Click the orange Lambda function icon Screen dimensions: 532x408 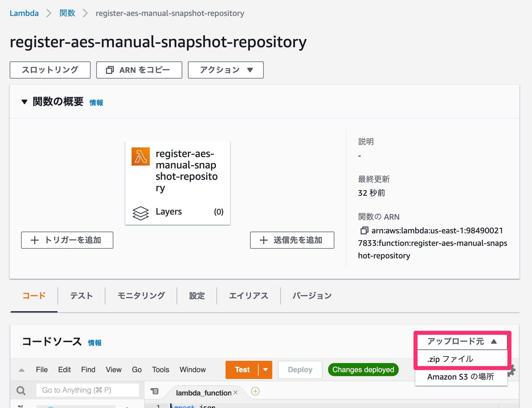click(x=141, y=156)
